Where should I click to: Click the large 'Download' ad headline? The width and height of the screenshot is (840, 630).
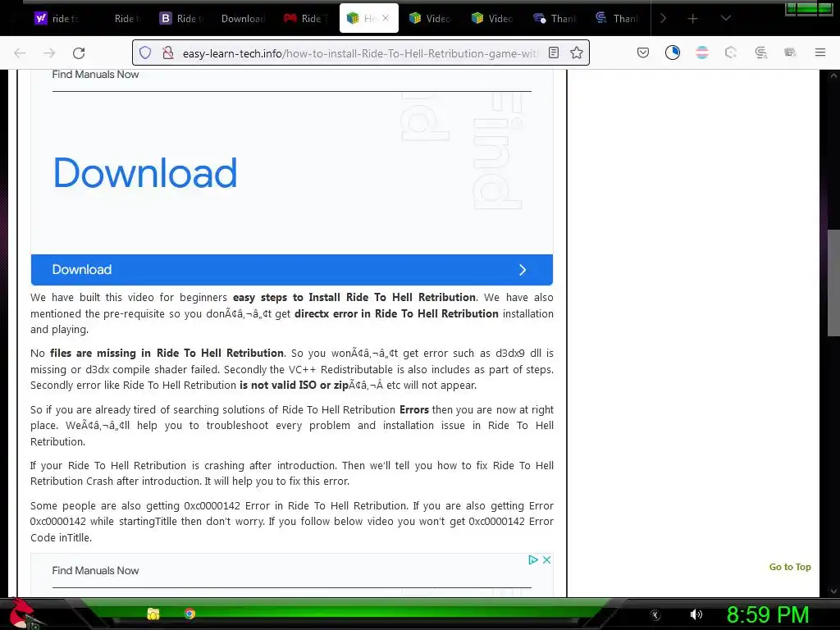pos(145,173)
